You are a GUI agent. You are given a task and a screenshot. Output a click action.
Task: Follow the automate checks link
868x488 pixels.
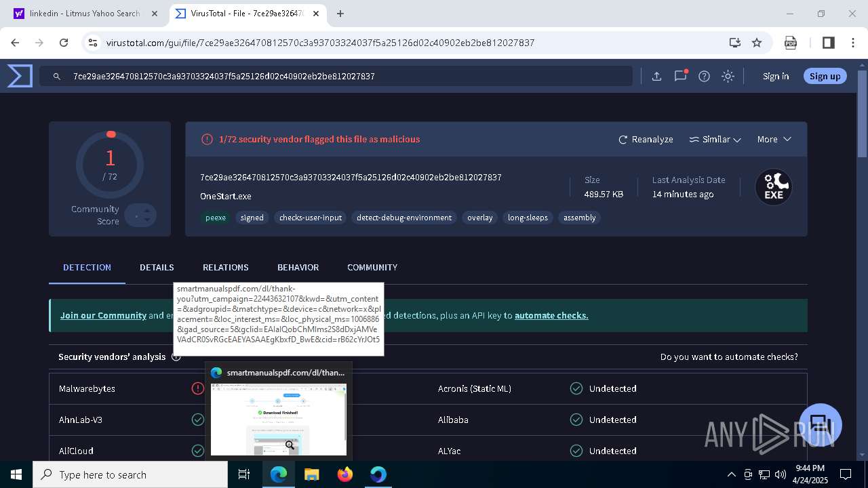coord(551,315)
